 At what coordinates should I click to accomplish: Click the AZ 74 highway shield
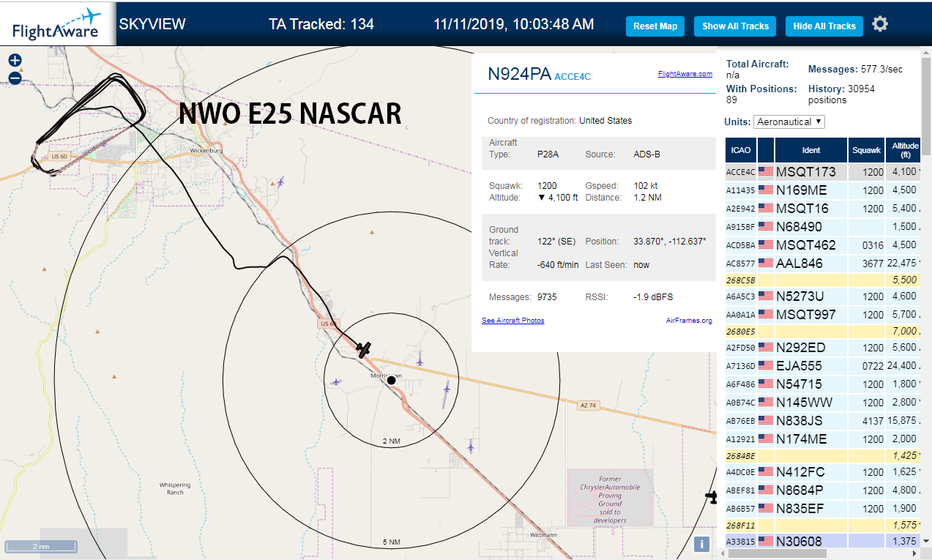(x=587, y=406)
